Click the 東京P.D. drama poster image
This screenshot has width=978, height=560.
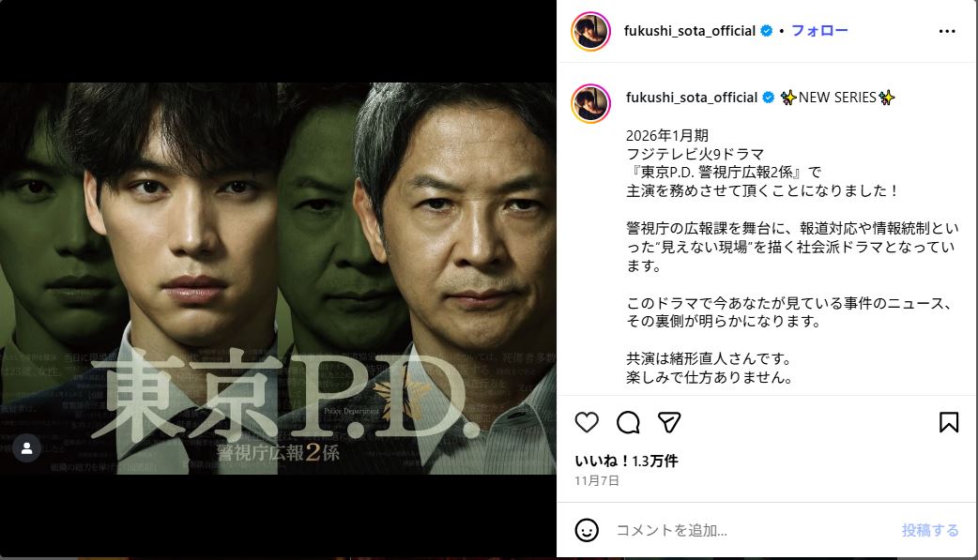point(278,279)
